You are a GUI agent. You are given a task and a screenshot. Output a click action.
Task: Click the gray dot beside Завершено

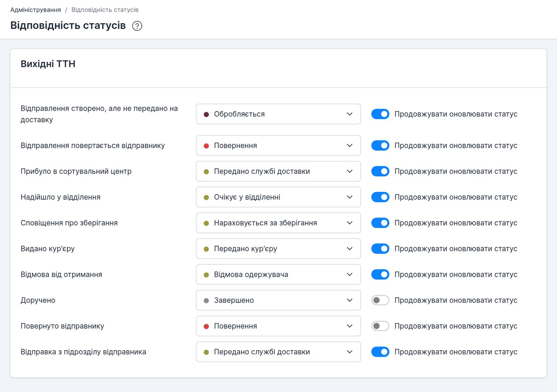click(206, 301)
